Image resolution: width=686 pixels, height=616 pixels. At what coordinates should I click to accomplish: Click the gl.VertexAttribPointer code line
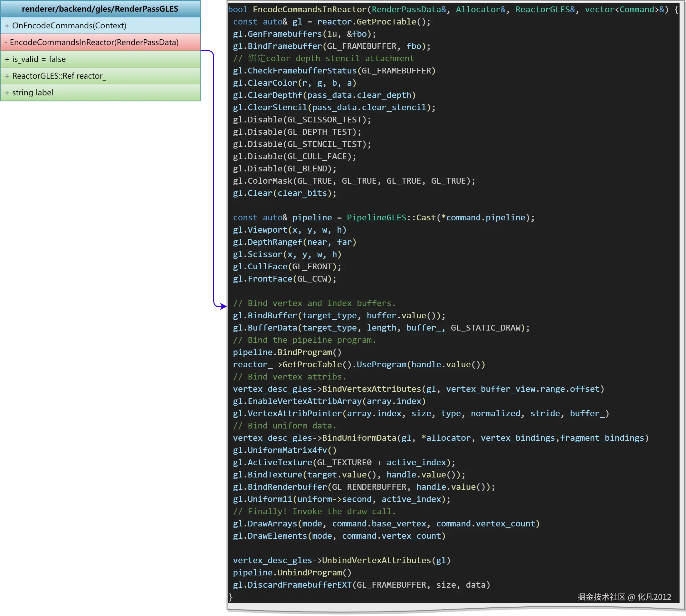421,413
